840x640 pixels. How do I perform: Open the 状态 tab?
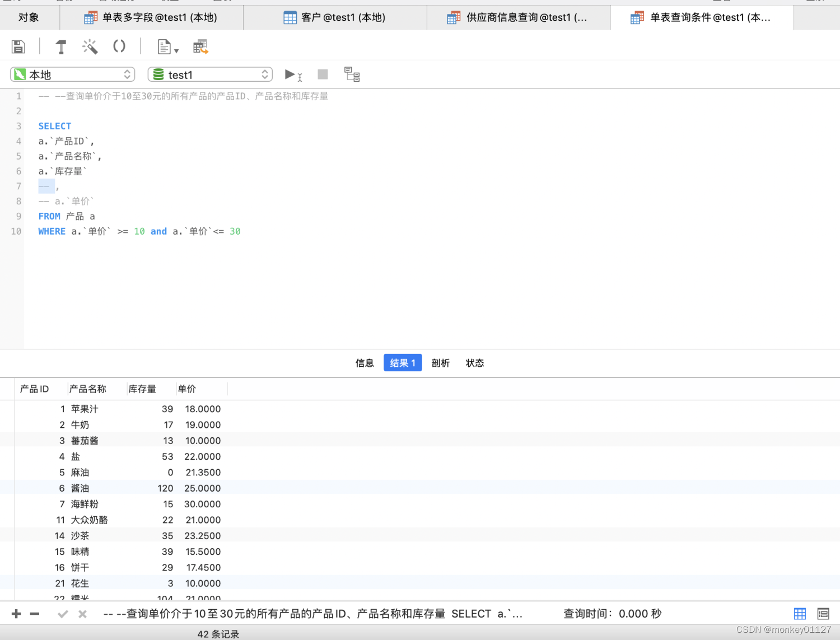click(x=475, y=363)
